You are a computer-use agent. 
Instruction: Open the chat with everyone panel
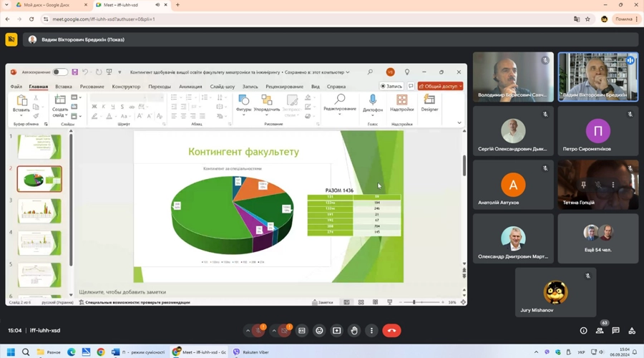click(616, 331)
